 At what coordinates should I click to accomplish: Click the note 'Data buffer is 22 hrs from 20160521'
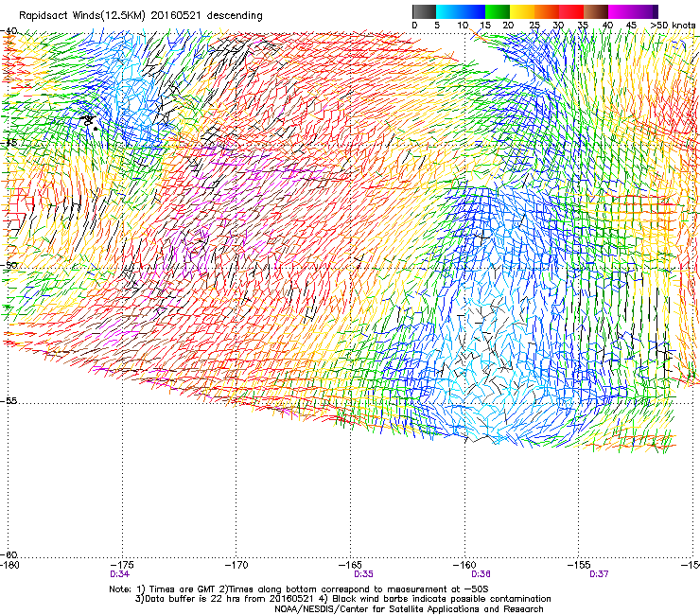pos(229,599)
